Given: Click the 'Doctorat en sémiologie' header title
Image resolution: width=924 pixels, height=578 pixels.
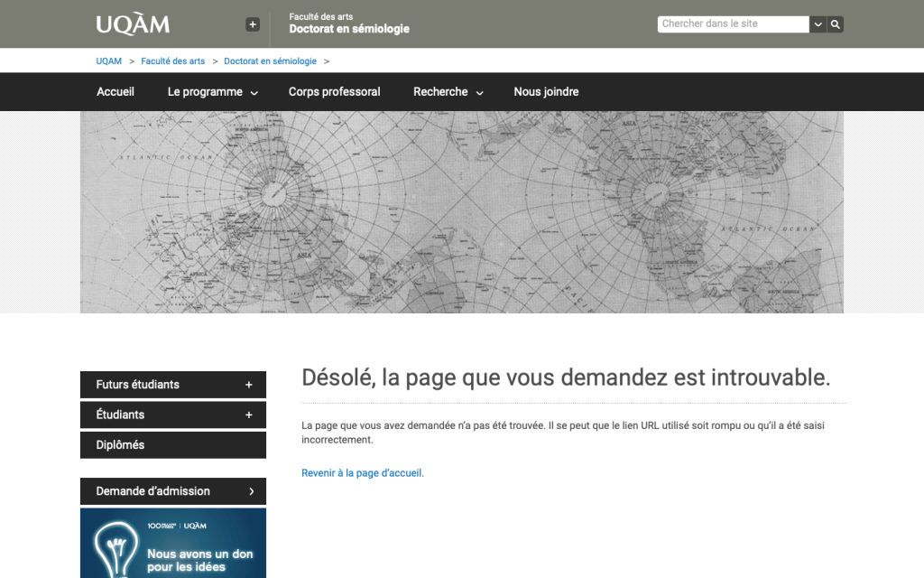Looking at the screenshot, I should pyautogui.click(x=348, y=29).
